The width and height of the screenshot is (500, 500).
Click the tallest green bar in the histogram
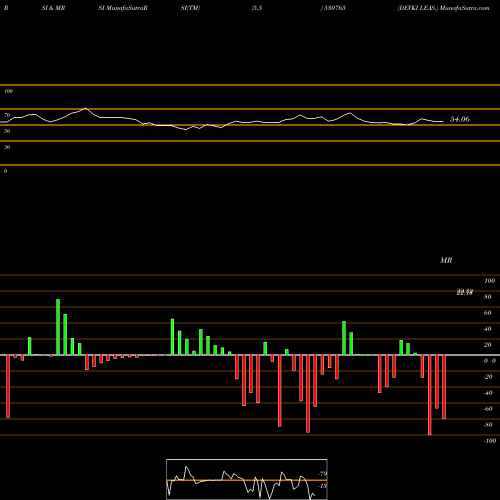(58, 327)
